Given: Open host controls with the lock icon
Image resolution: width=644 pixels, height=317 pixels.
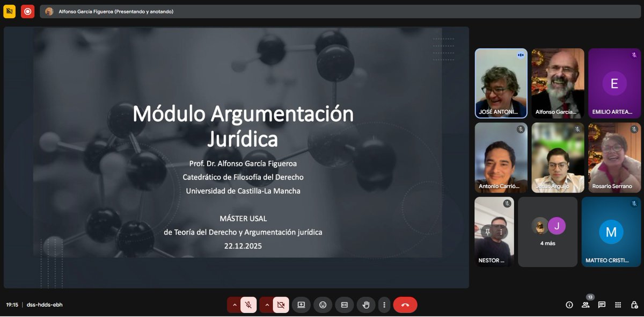Looking at the screenshot, I should [x=635, y=305].
